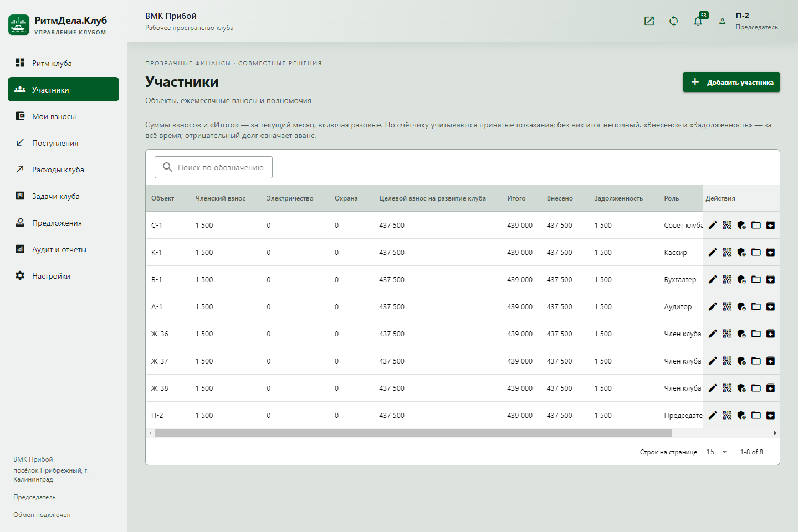Click the table's horizontal scrollbar thumb
Viewport: 798px width, 532px height.
click(x=413, y=433)
